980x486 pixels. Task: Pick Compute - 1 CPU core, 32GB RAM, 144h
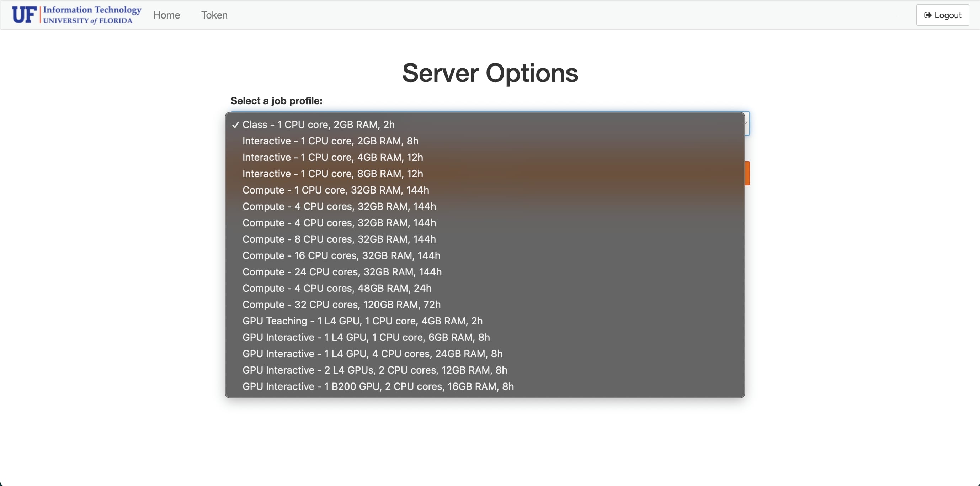(485, 190)
